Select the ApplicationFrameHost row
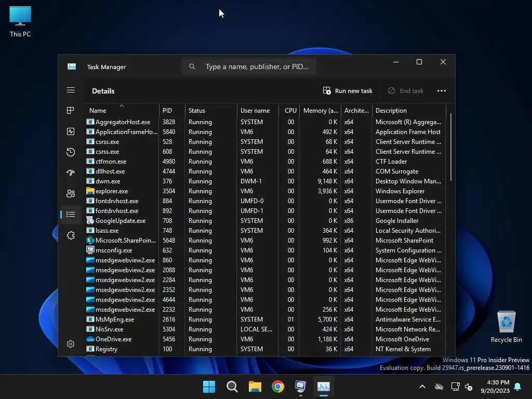 click(265, 131)
